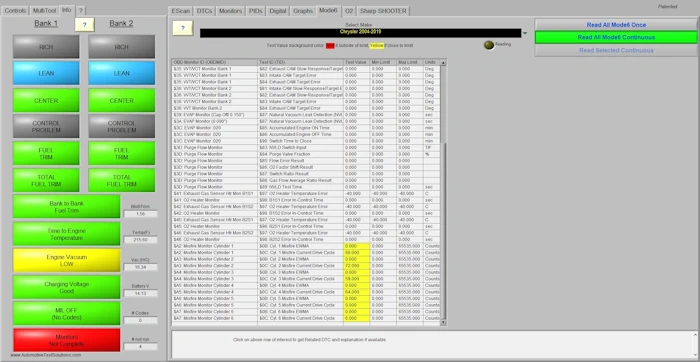Click Bank 1 CONTROL PROBLEM indicator

46,126
